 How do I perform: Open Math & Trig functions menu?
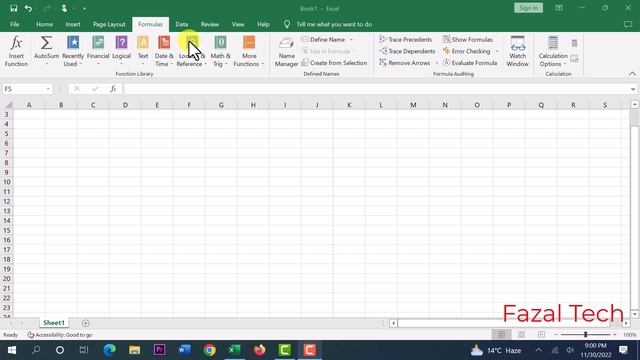point(220,51)
